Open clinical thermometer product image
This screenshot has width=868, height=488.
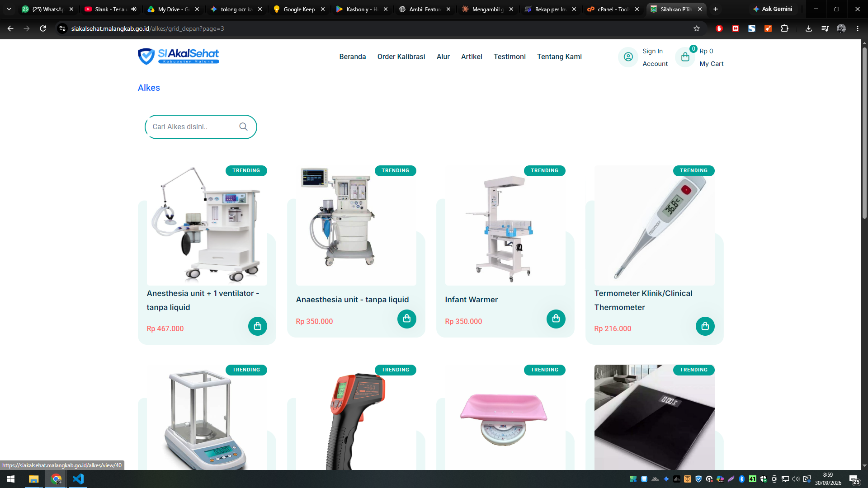655,225
